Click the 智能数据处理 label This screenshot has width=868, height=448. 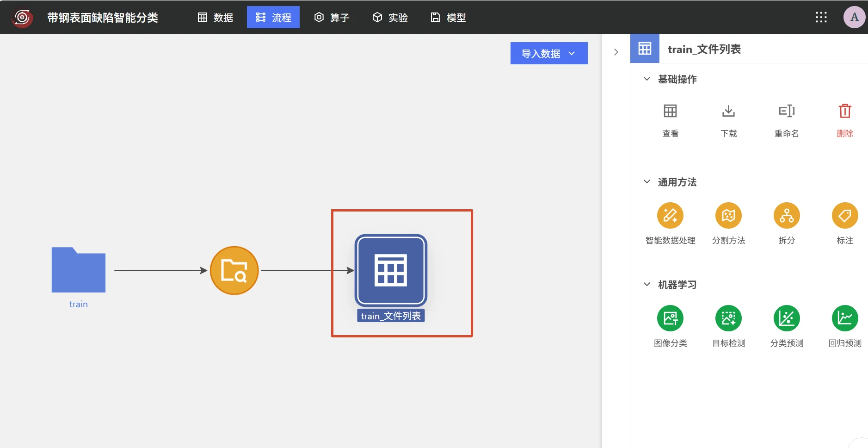coord(670,240)
